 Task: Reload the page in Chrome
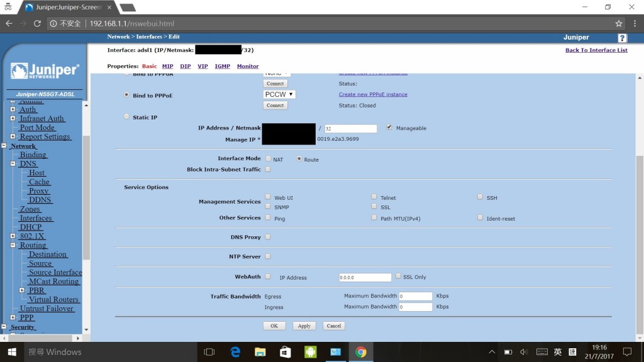37,23
